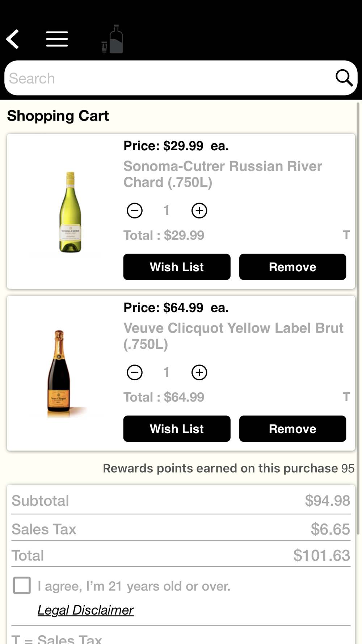The image size is (362, 644).
Task: Move Veuve Clicquot to Wish List
Action: (x=177, y=429)
